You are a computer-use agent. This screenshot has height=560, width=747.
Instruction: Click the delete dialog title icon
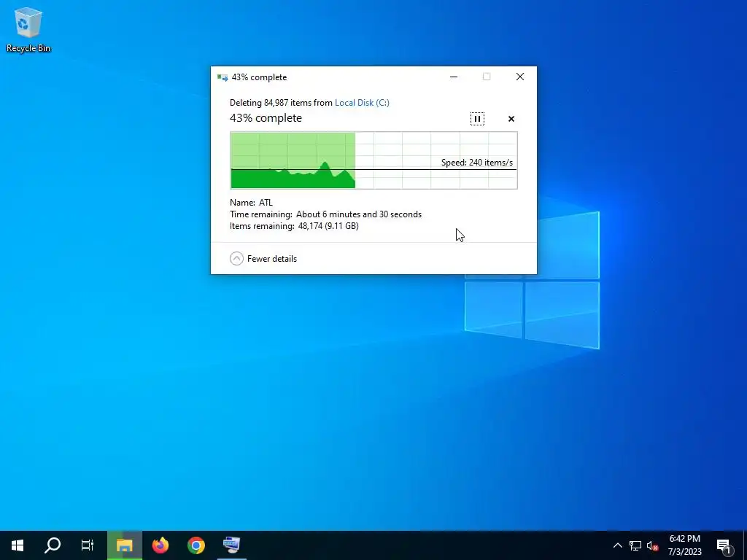click(x=222, y=77)
